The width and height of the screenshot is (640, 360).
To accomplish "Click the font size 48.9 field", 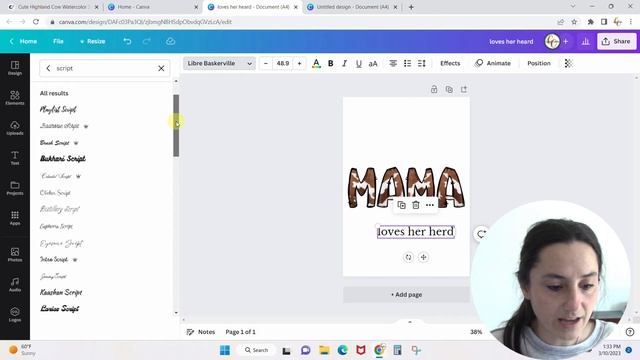I will (x=282, y=63).
